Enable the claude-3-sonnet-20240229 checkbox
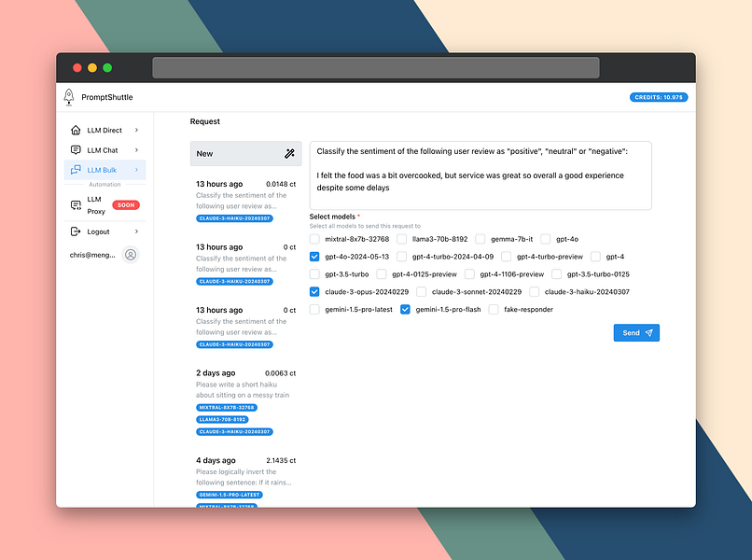This screenshot has width=752, height=560. click(x=421, y=292)
